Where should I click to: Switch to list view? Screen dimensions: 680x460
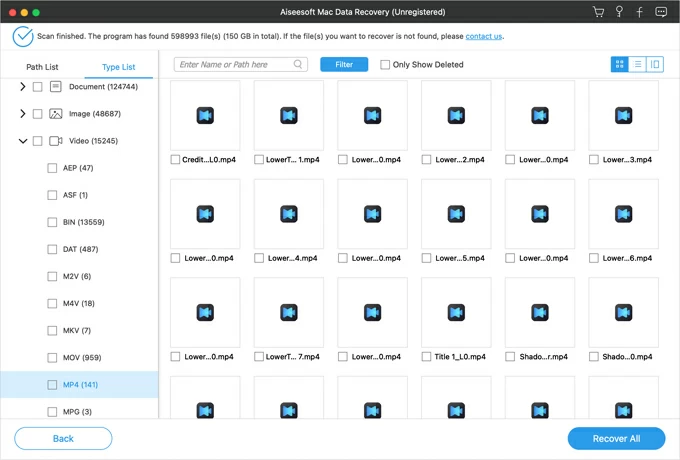tap(638, 64)
